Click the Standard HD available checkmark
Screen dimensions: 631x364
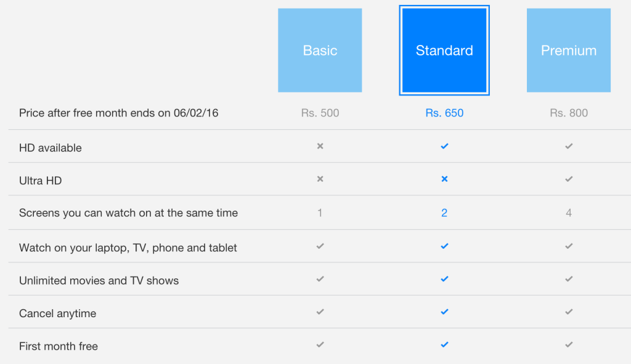(444, 146)
